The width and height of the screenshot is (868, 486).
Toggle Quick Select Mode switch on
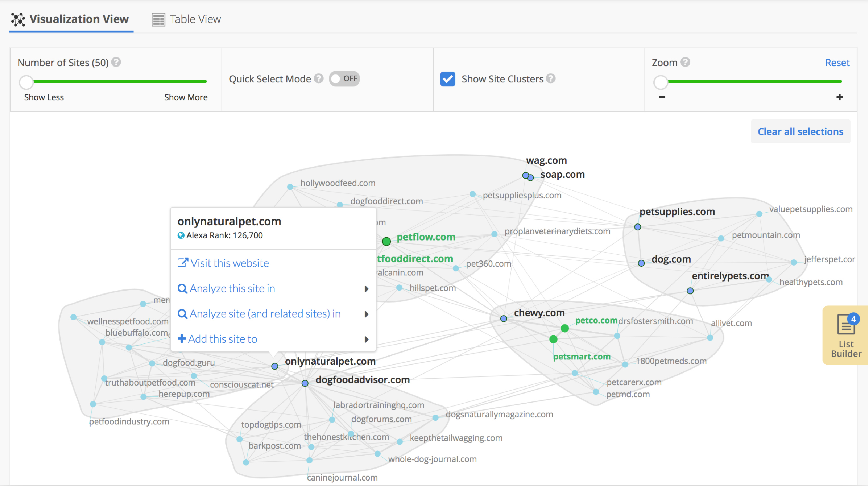(x=344, y=79)
